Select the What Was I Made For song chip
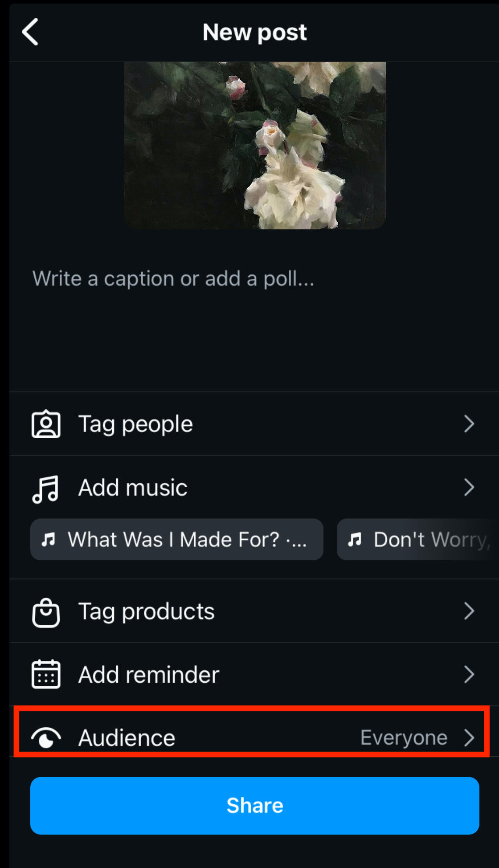 177,539
